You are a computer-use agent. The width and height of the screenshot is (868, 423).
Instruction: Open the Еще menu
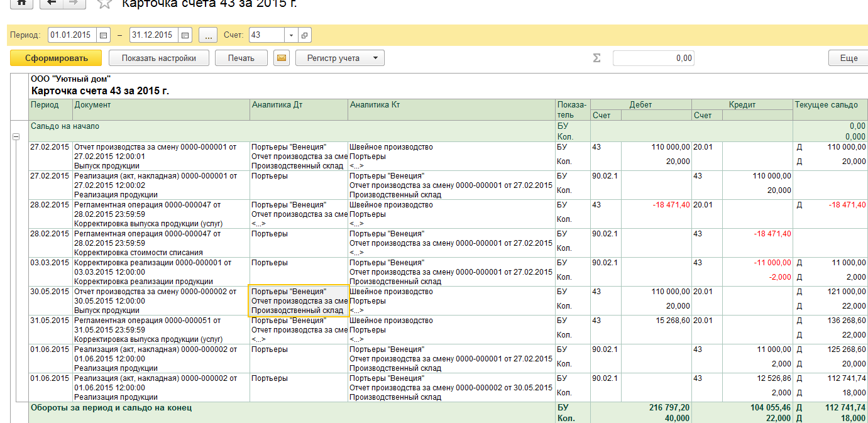(848, 58)
